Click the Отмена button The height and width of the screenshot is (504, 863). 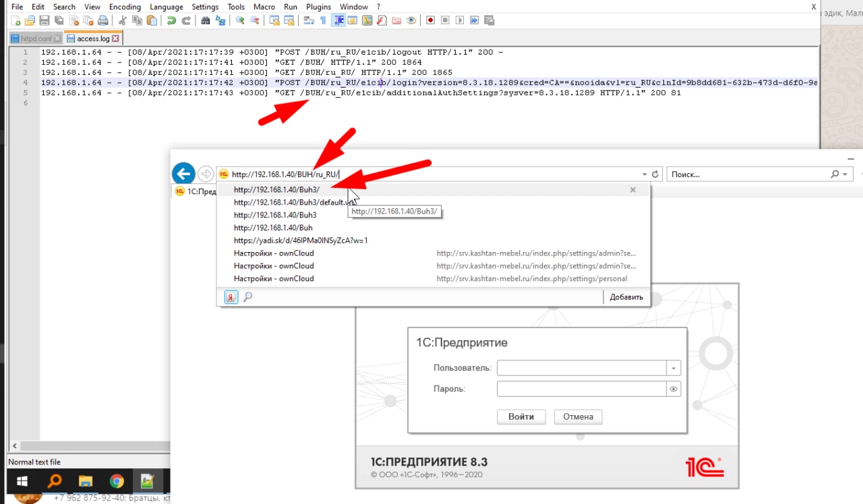(x=578, y=416)
